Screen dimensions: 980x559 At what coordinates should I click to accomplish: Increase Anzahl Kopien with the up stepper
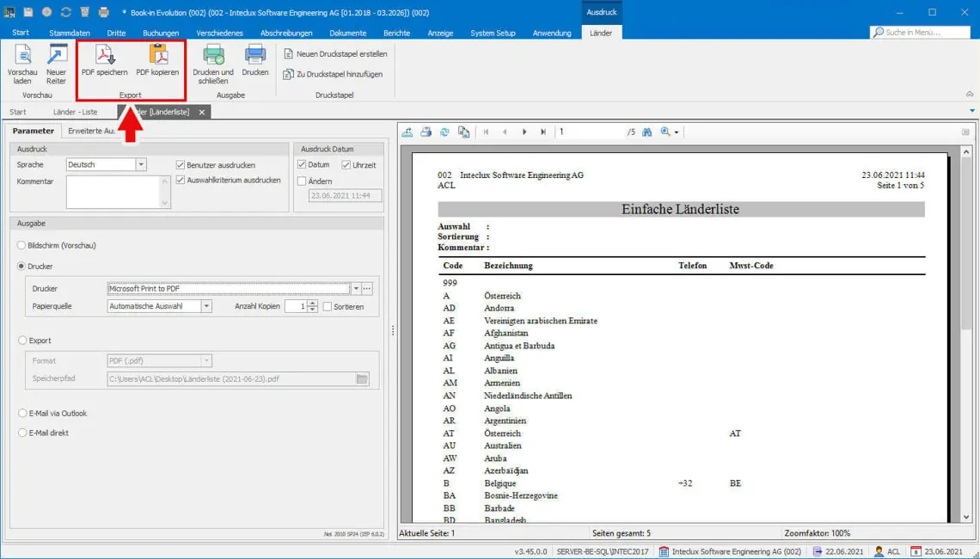coord(313,302)
